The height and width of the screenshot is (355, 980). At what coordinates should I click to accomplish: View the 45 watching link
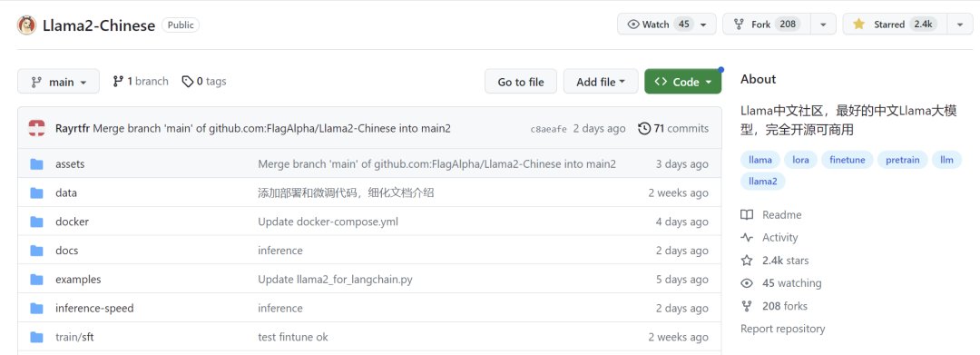pos(781,283)
